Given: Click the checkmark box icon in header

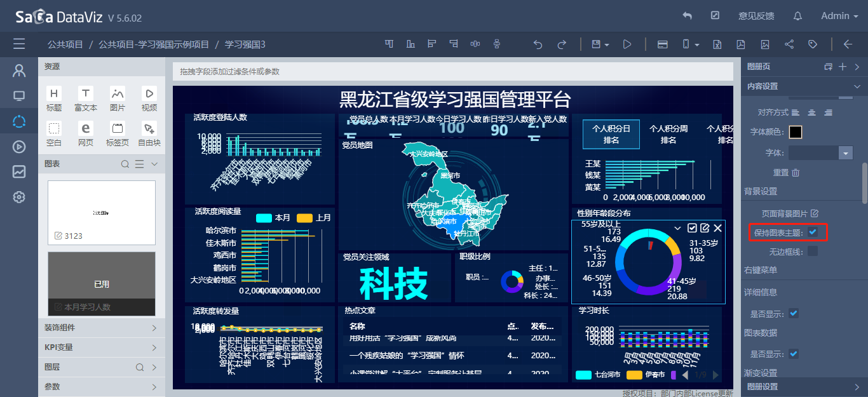Looking at the screenshot, I should (x=715, y=15).
